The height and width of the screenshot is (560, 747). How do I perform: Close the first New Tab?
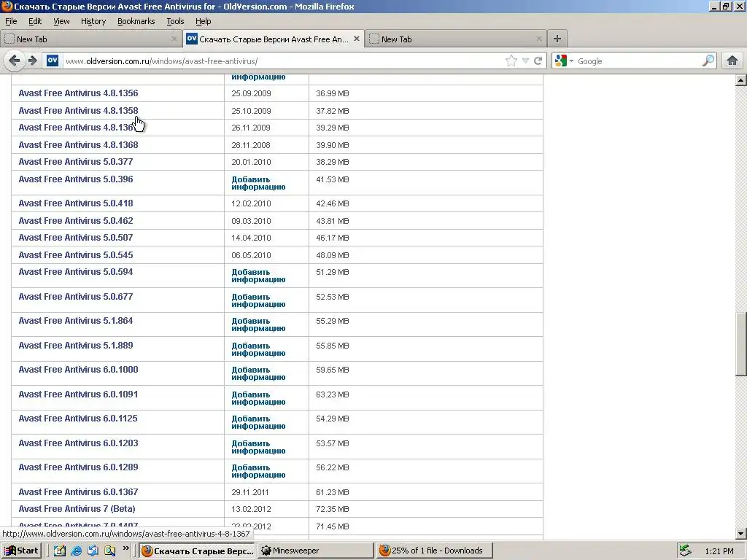(174, 39)
